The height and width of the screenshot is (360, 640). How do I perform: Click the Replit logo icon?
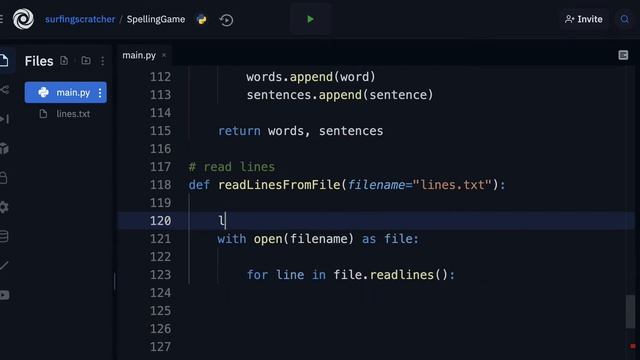(x=23, y=19)
